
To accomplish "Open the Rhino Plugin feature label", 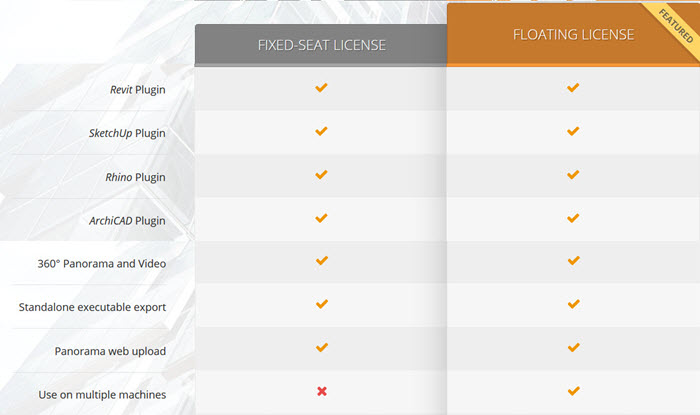I will pyautogui.click(x=135, y=177).
